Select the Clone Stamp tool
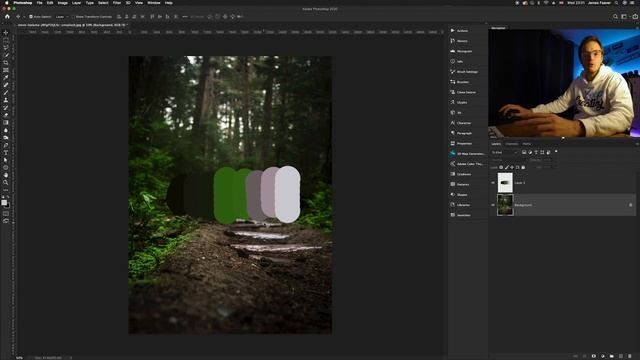The height and width of the screenshot is (360, 640). point(6,100)
